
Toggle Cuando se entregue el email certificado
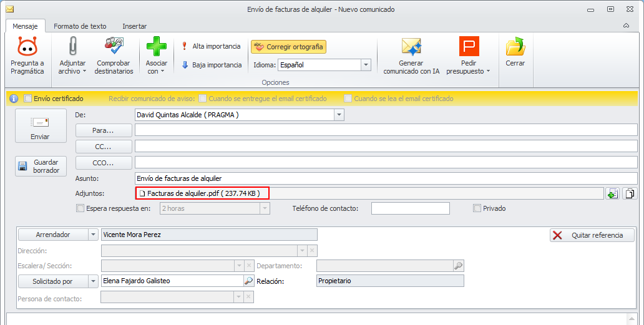202,99
